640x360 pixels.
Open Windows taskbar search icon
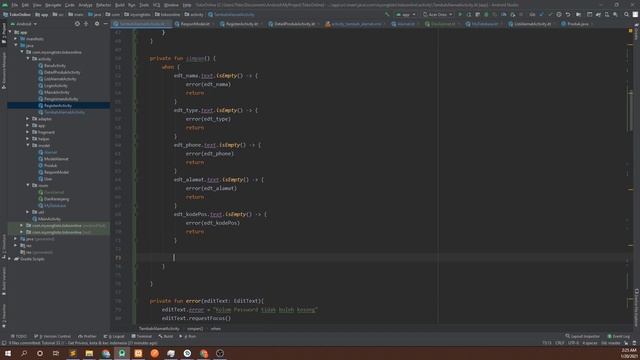pos(24,353)
